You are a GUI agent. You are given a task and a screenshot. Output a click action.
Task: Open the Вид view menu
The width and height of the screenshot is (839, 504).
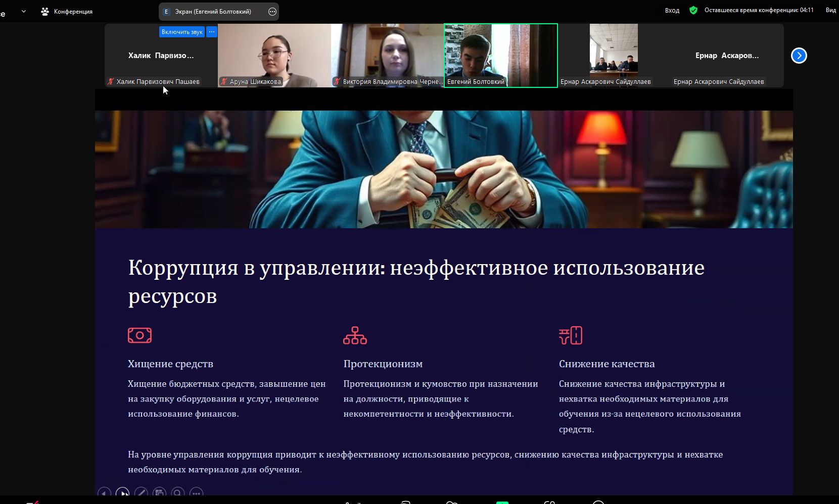coord(830,10)
